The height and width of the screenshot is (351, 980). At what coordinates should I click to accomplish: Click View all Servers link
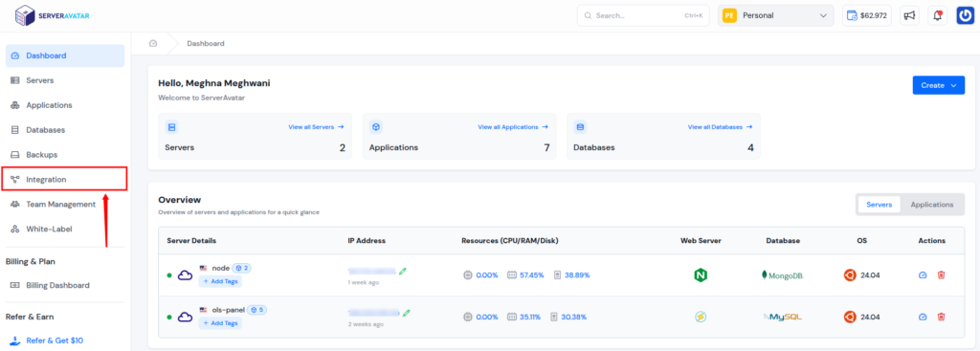tap(316, 127)
